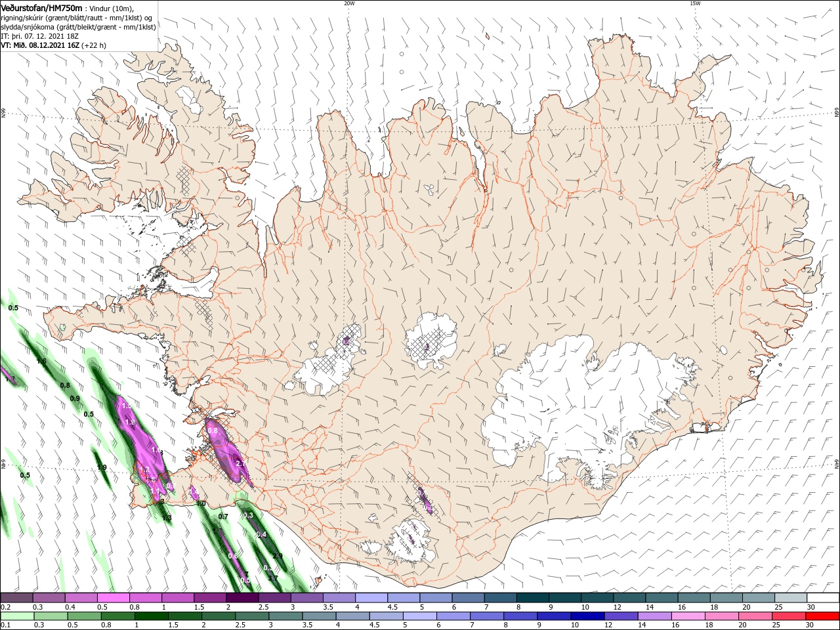Viewport: 840px width, 630px height.
Task: Click the '1.6' precipitation value in the west
Action: 42,362
